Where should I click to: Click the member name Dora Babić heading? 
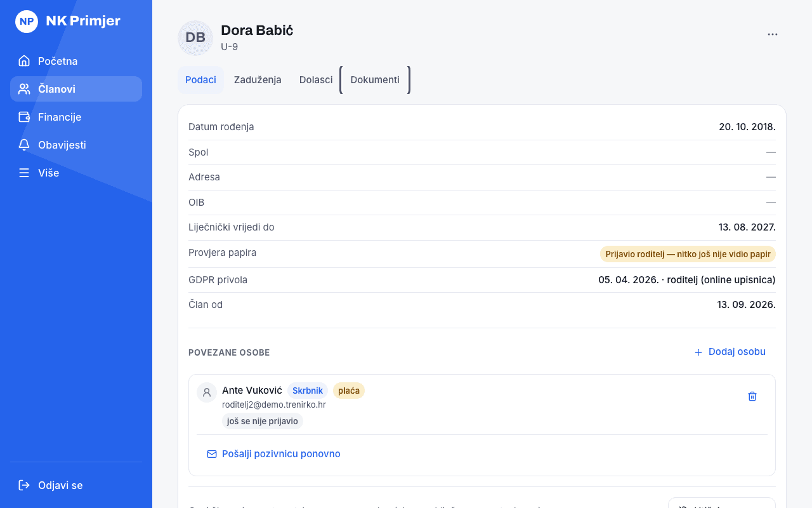[x=257, y=30]
